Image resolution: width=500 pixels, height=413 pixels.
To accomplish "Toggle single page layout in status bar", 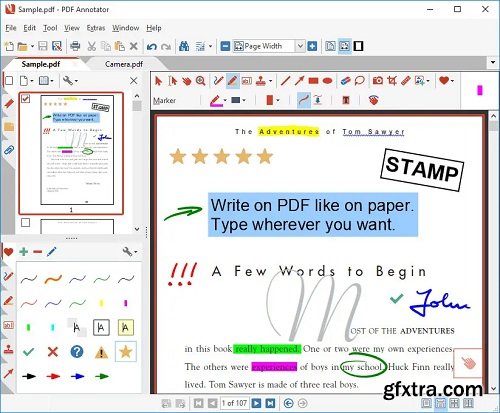I will (x=426, y=403).
